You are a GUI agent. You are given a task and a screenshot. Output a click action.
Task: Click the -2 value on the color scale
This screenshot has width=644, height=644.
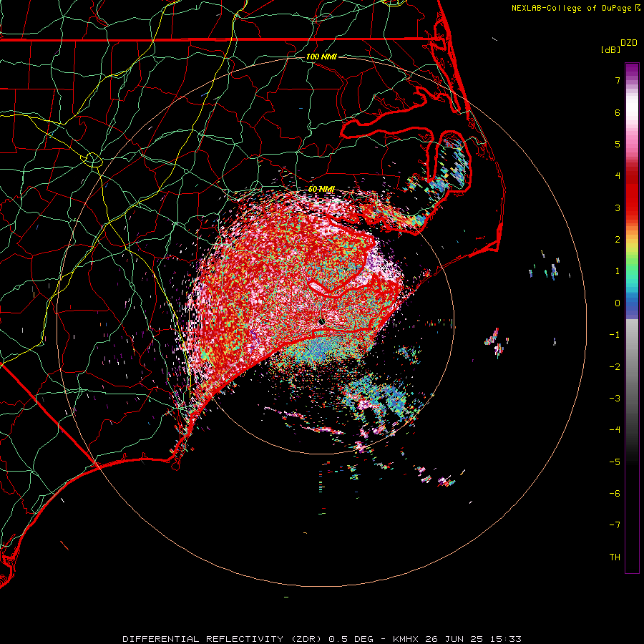tap(615, 367)
